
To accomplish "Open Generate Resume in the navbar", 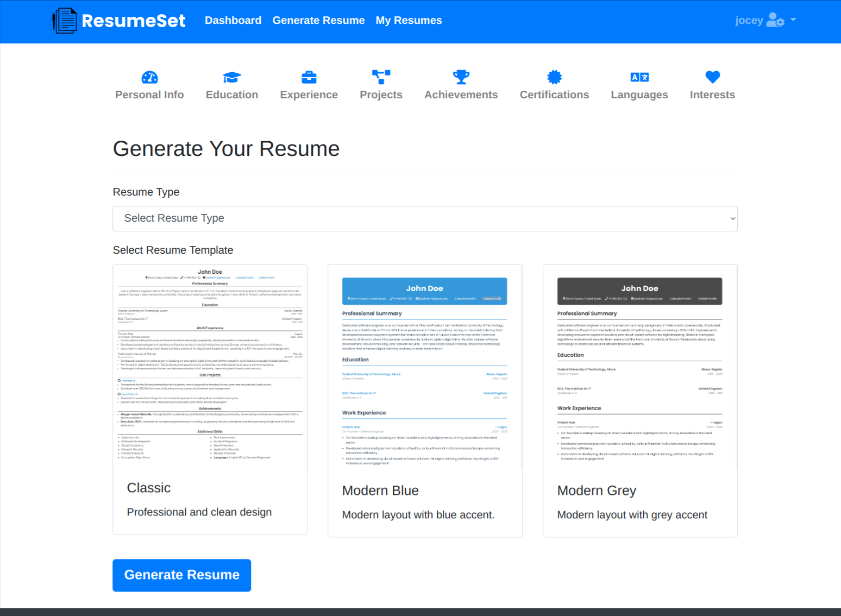I will point(319,20).
